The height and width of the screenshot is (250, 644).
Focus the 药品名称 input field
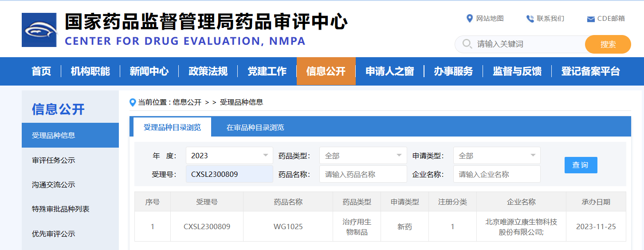[x=363, y=174]
